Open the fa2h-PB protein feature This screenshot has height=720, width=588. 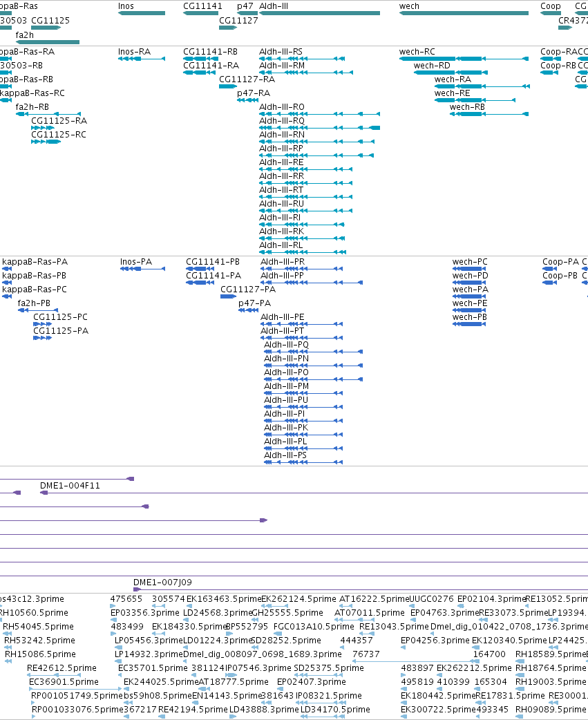38,310
